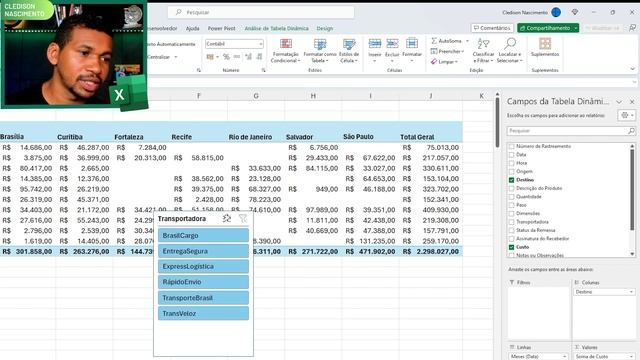This screenshot has height=360, width=640.
Task: Check the Número de Rastreamento field
Action: click(511, 146)
